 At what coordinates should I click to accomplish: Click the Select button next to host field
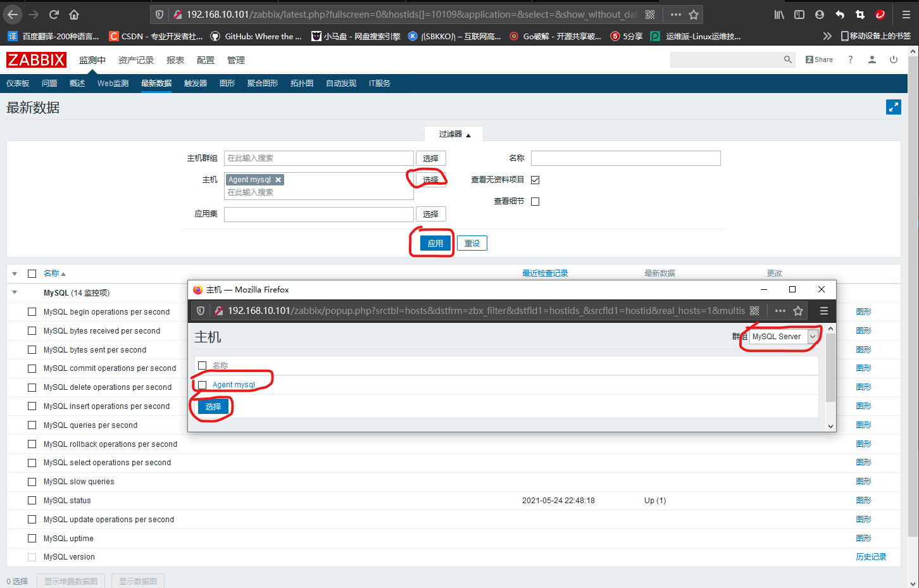click(x=431, y=180)
